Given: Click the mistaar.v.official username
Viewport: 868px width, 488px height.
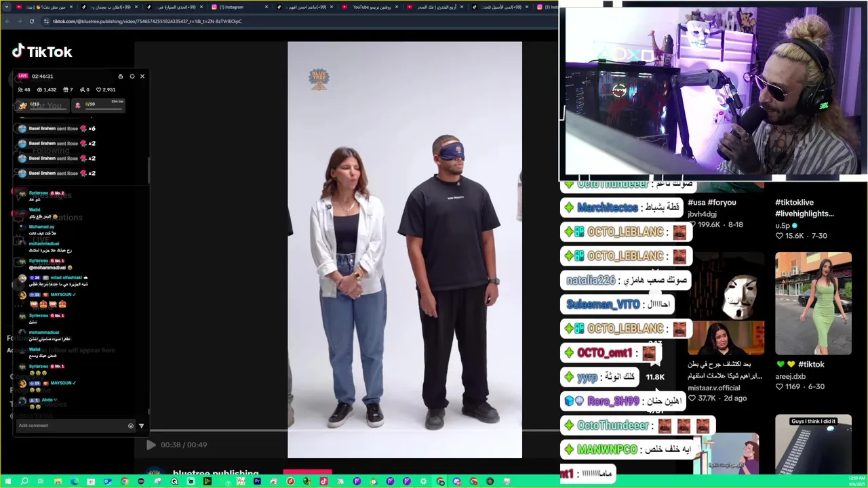Looking at the screenshot, I should (714, 388).
